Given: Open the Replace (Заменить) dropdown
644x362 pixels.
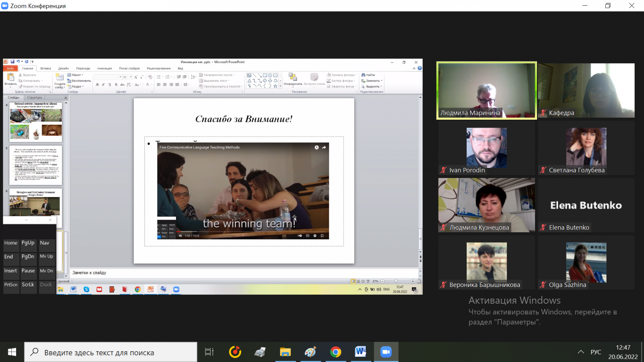Looking at the screenshot, I should click(372, 81).
